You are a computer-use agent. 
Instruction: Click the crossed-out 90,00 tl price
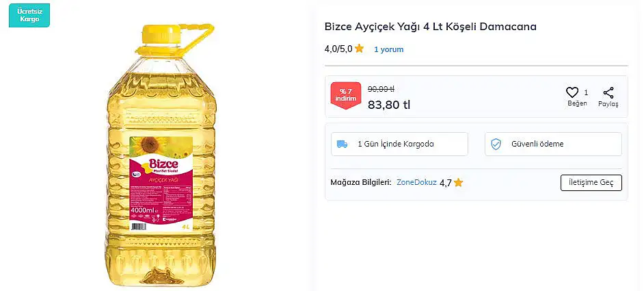[x=381, y=89]
